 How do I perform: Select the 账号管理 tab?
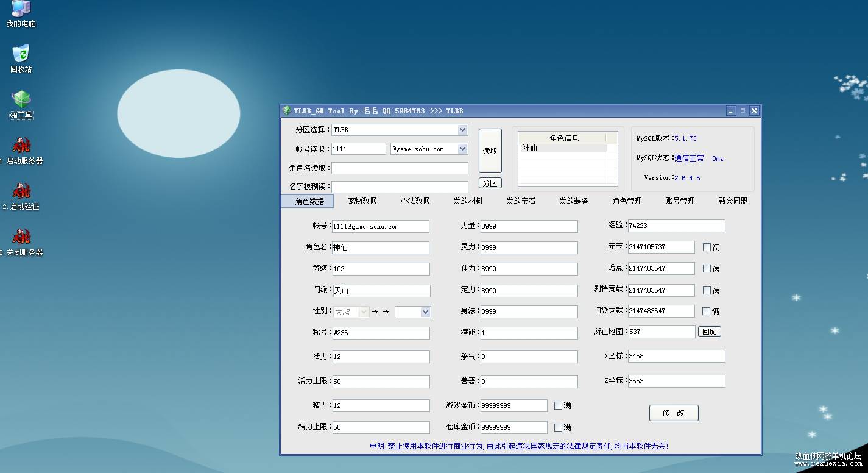click(x=680, y=201)
